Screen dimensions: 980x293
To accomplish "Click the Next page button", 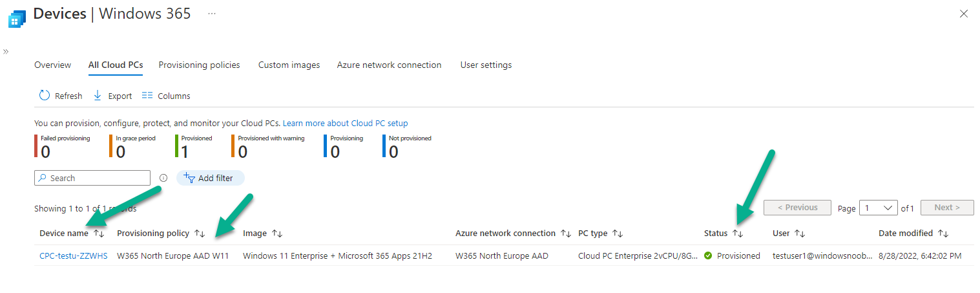I will (x=947, y=208).
